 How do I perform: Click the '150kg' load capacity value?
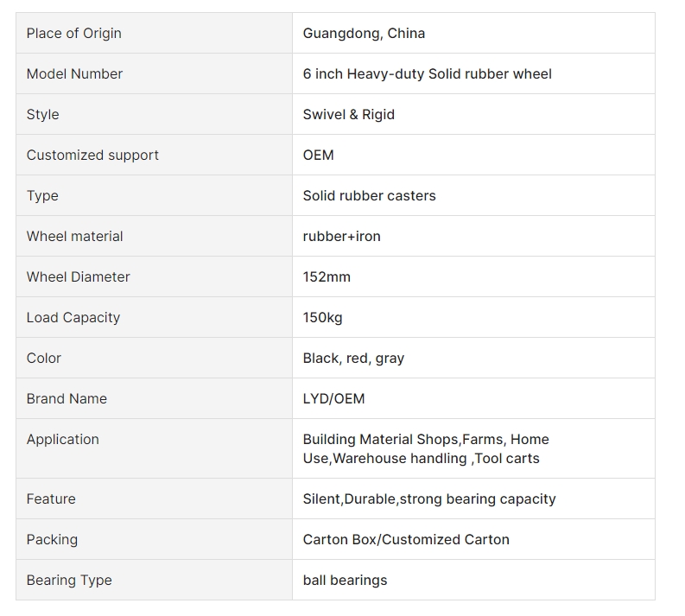pyautogui.click(x=322, y=318)
